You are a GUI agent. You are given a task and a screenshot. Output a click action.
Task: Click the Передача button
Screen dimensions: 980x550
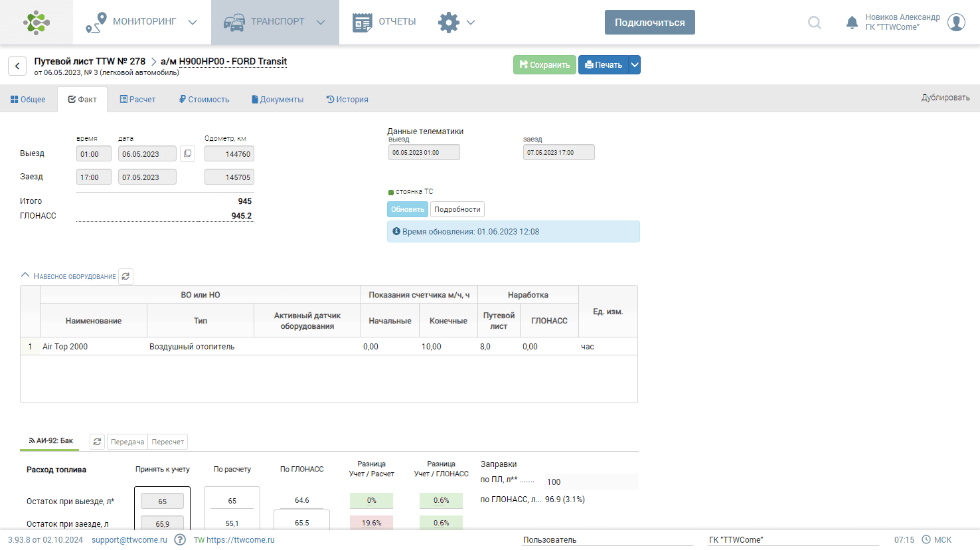pos(127,442)
